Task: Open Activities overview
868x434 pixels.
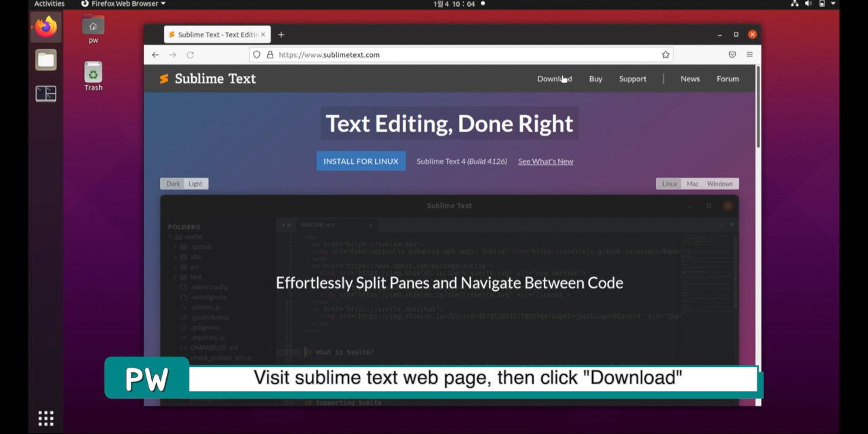Action: 50,4
